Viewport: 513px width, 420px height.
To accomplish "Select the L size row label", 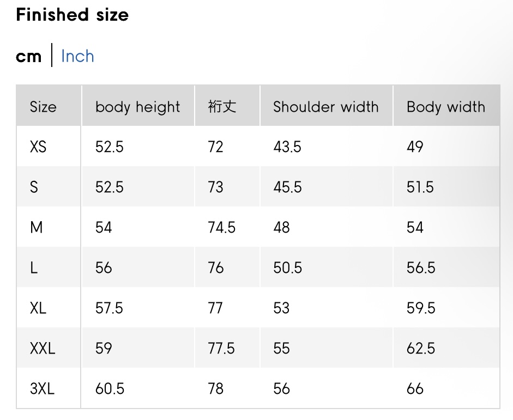I will (34, 268).
